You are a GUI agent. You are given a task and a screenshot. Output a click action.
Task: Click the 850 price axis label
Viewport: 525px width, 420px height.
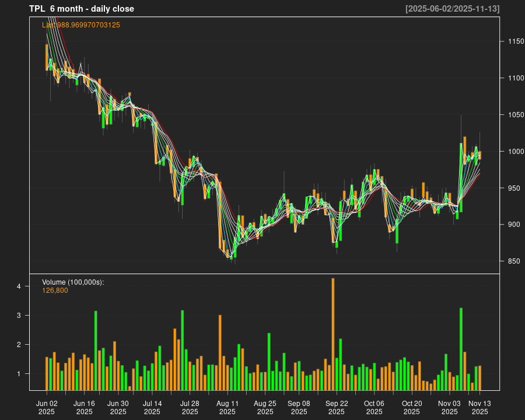[x=514, y=261]
